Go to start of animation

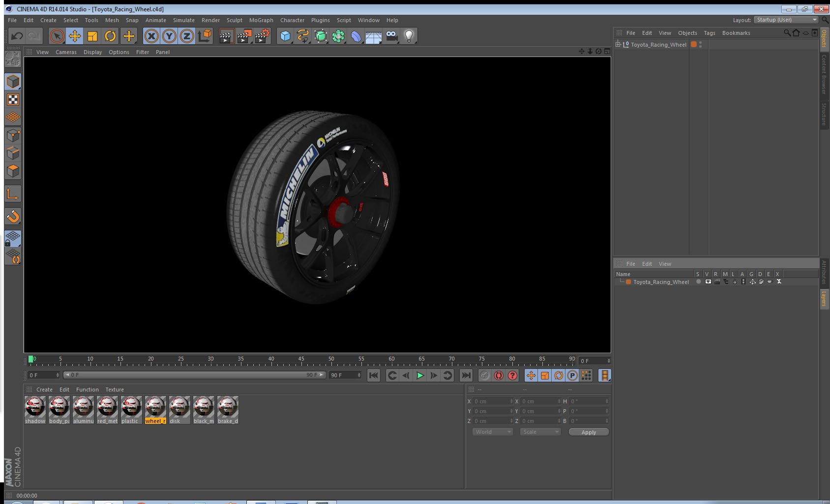pyautogui.click(x=374, y=375)
